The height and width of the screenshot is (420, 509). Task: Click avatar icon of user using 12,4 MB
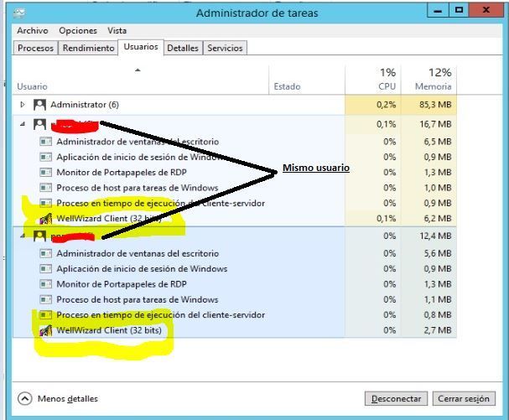click(39, 236)
